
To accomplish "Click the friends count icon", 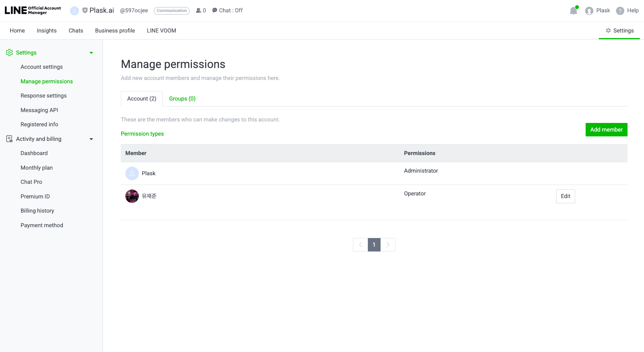I will pos(198,10).
